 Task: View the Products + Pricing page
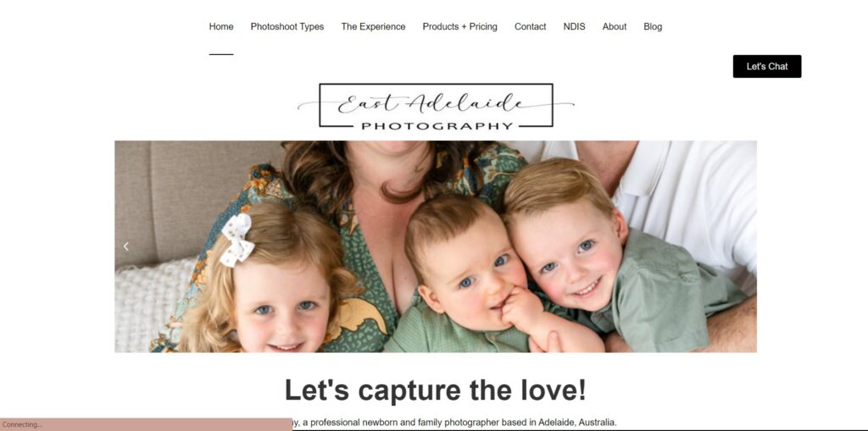pyautogui.click(x=459, y=26)
